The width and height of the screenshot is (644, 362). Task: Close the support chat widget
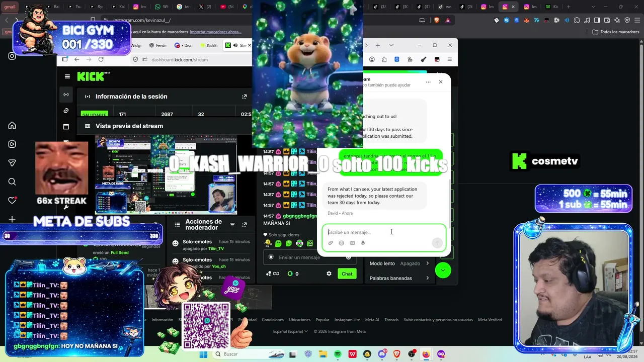click(441, 82)
